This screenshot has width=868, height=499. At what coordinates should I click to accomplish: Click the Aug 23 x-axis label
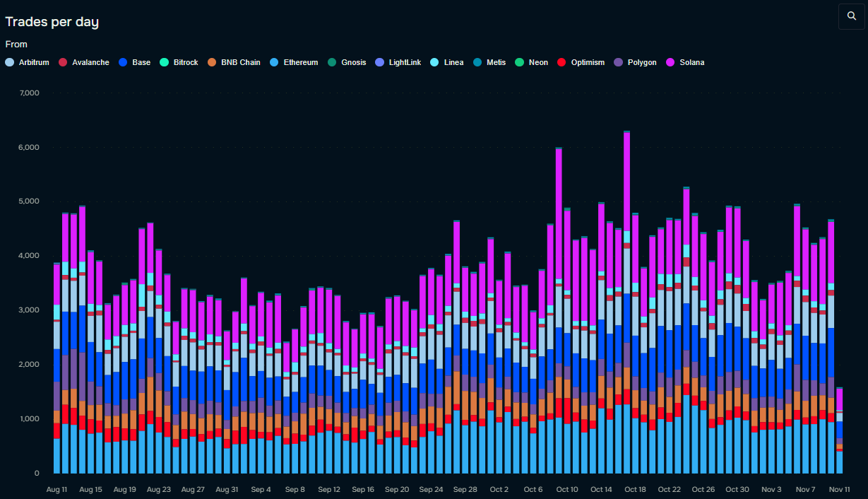[159, 489]
